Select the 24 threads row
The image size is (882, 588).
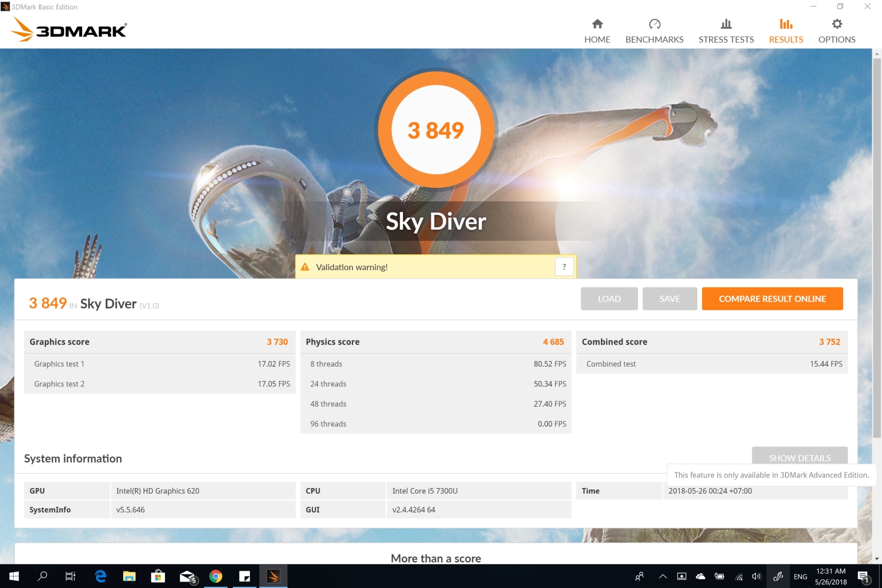pyautogui.click(x=435, y=384)
